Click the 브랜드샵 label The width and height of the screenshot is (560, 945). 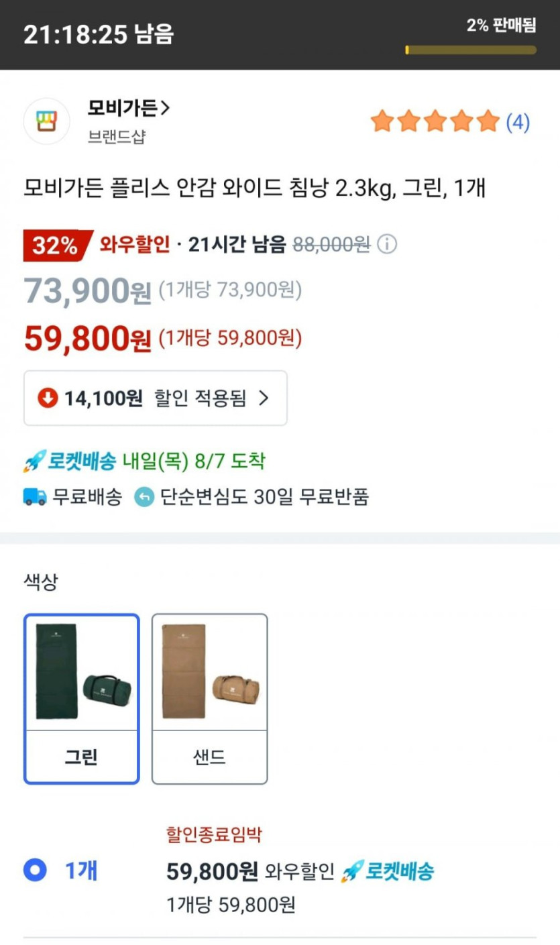click(x=117, y=137)
